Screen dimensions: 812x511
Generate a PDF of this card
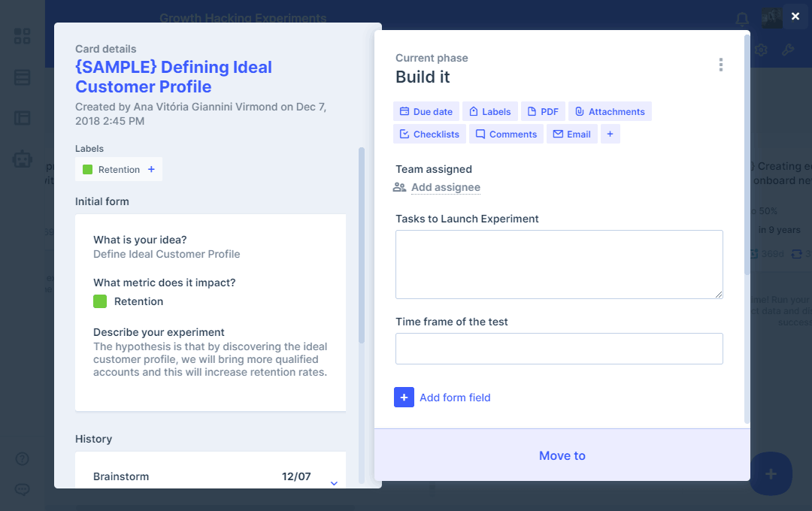[x=542, y=111]
